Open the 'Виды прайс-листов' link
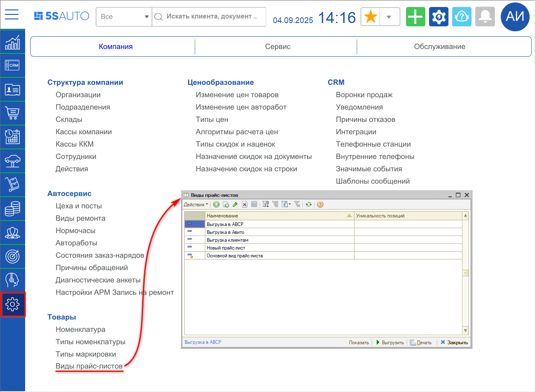Viewport: 535px width, 392px height. tap(89, 366)
